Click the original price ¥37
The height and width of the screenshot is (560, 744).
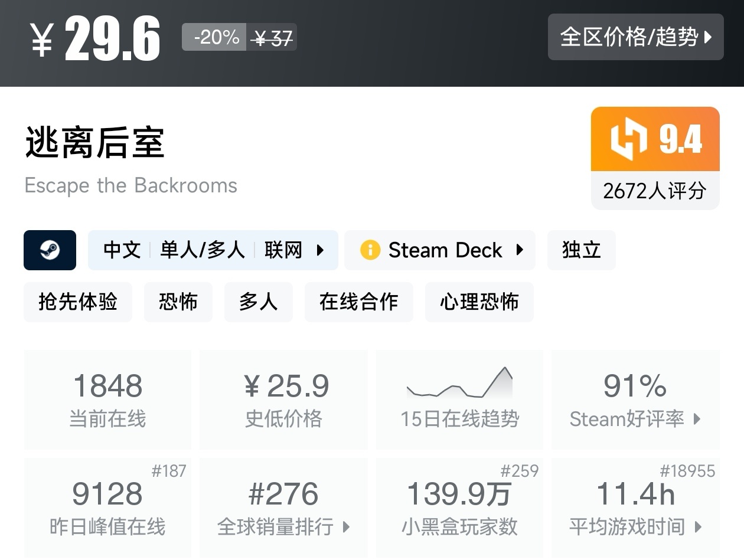tap(272, 38)
